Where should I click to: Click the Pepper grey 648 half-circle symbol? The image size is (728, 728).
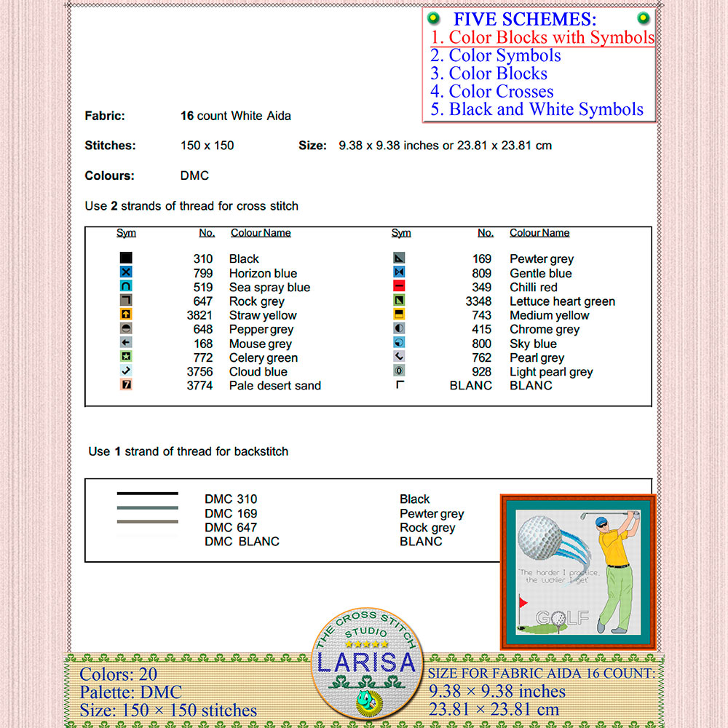[126, 328]
